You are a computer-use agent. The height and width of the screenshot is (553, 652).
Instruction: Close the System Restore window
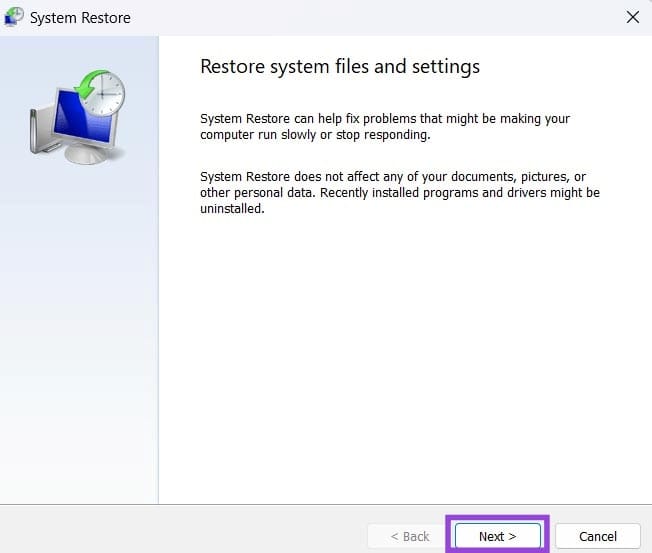(632, 17)
